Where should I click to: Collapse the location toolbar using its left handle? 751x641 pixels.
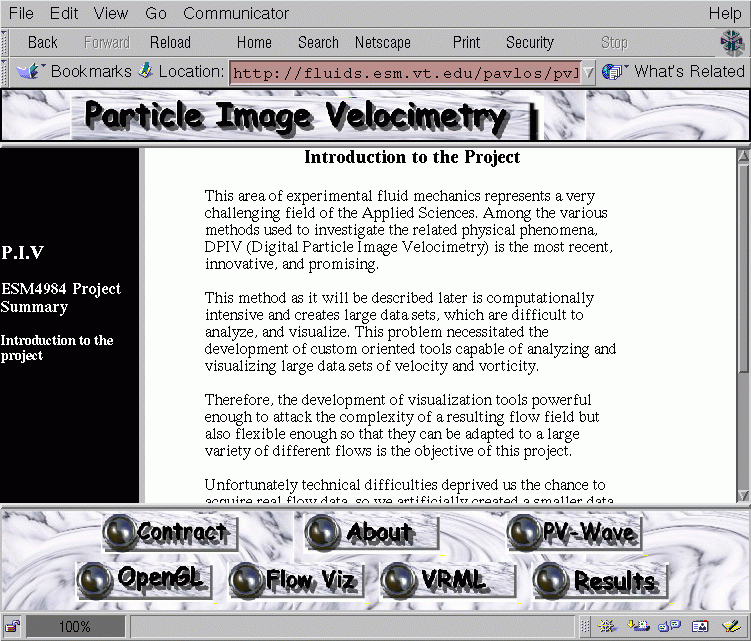4,72
